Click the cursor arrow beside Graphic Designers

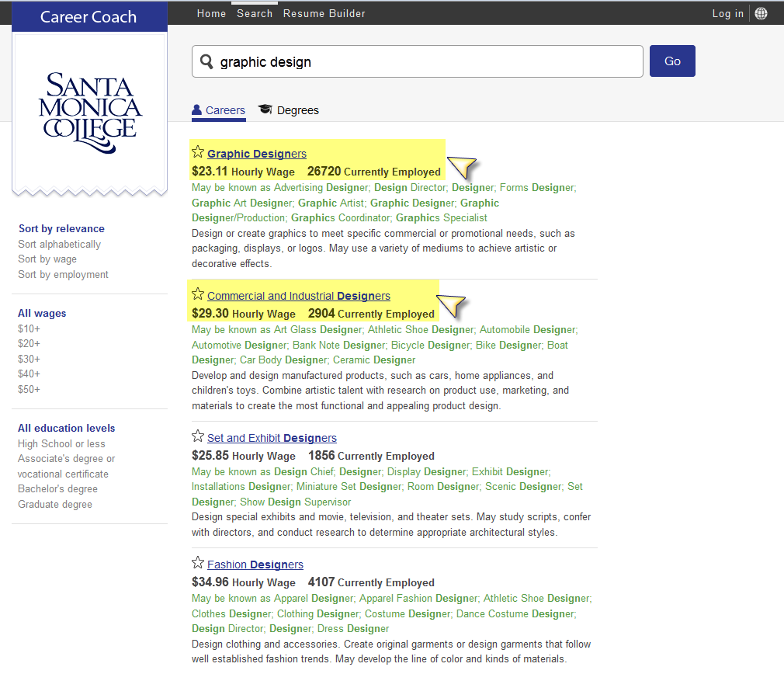click(462, 168)
